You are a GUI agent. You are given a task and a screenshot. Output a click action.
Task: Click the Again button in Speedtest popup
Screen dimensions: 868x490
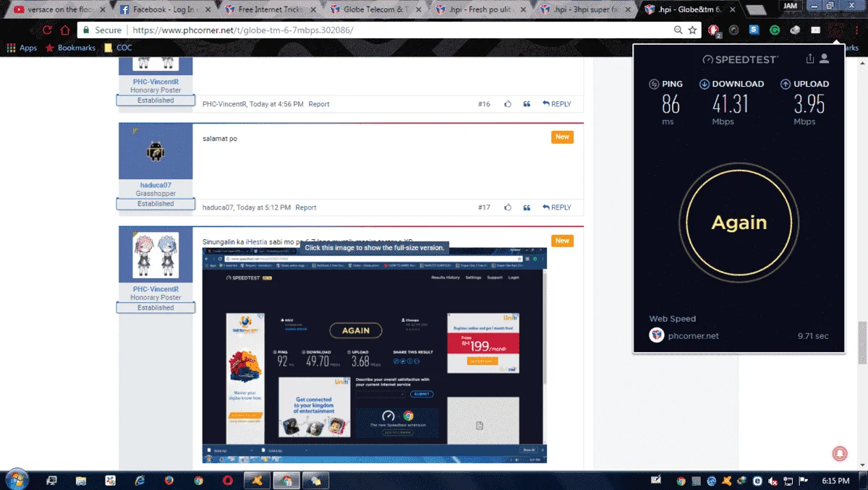(739, 223)
